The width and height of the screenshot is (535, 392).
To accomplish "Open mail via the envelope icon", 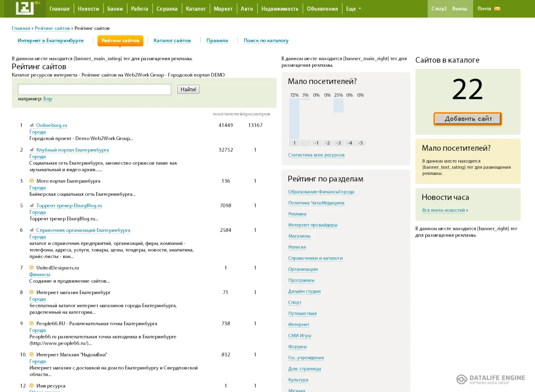I will coord(497,9).
